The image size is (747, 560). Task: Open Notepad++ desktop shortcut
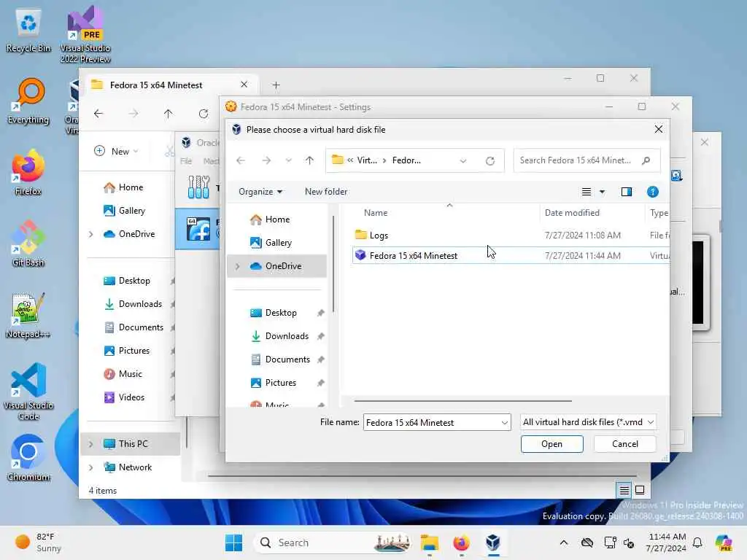28,315
